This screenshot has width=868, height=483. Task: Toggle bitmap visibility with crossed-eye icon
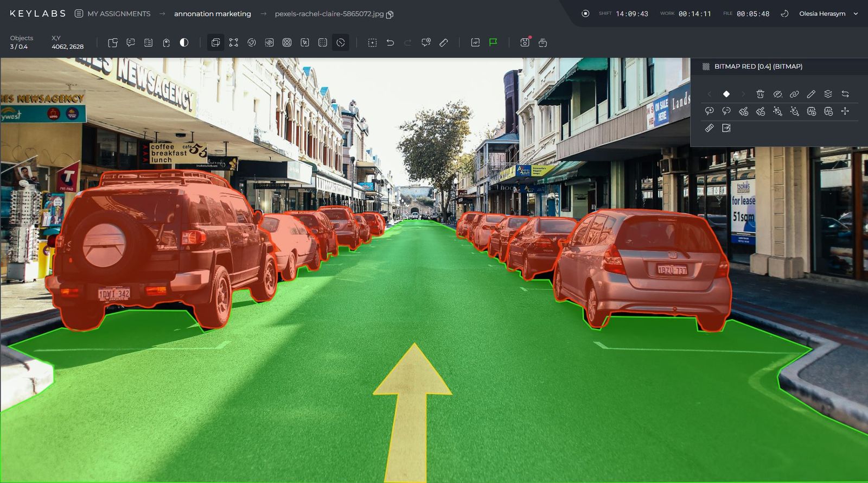[x=777, y=94]
